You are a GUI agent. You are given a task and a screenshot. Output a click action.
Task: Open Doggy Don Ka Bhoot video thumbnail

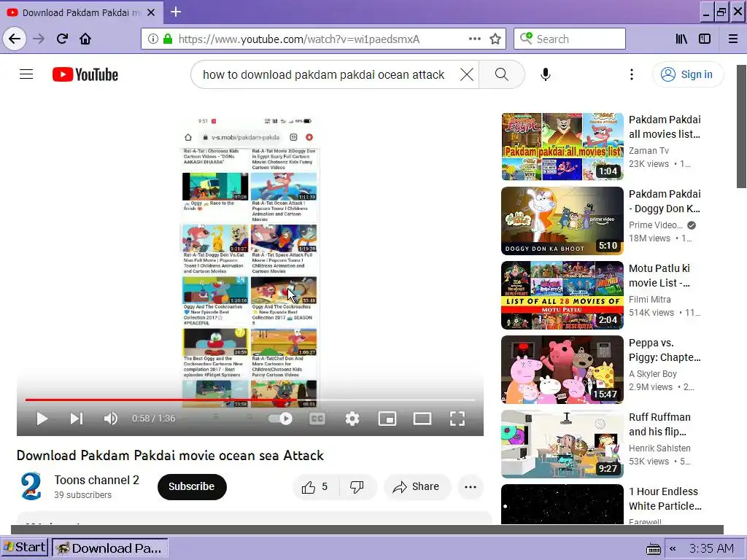point(562,221)
